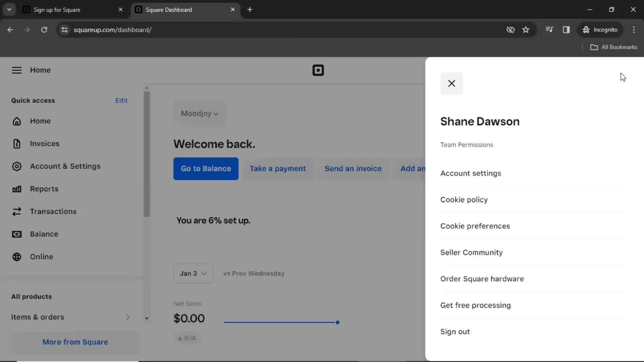Click the More from Square link
This screenshot has width=644, height=362.
tap(75, 342)
